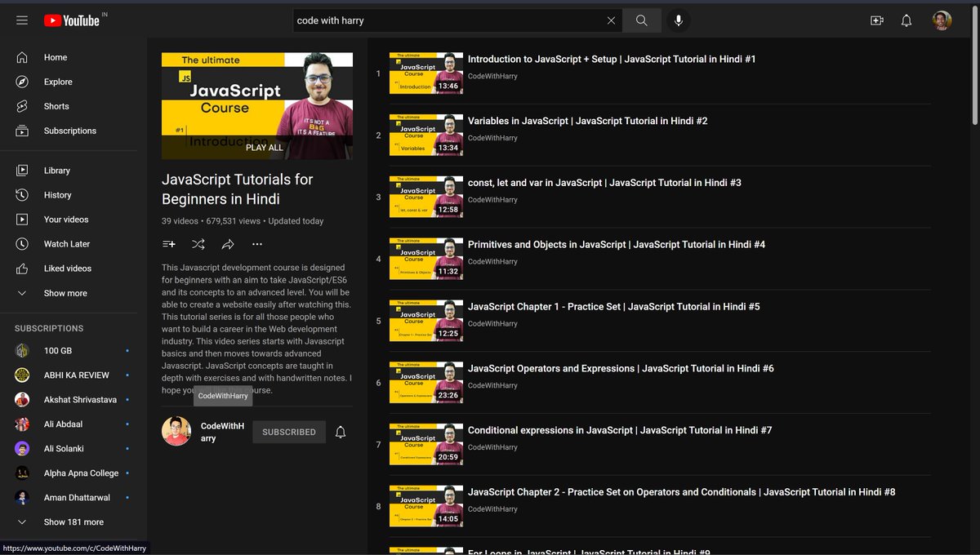The height and width of the screenshot is (555, 980).
Task: Open Conditional expressions in JavaScript title
Action: 620,430
